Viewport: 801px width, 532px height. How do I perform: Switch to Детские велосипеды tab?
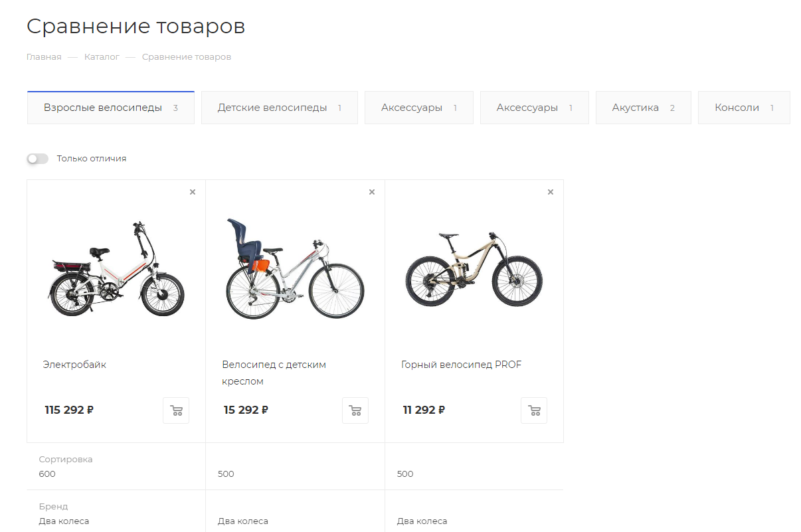279,108
